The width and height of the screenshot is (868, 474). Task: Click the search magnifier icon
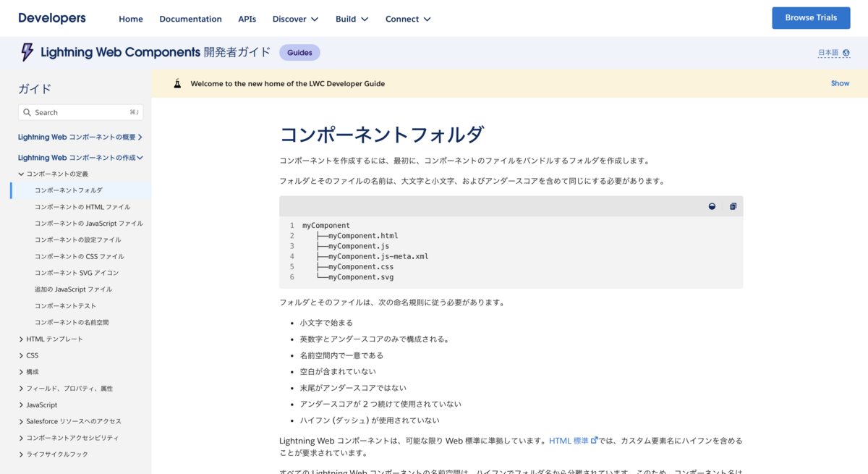[x=27, y=112]
